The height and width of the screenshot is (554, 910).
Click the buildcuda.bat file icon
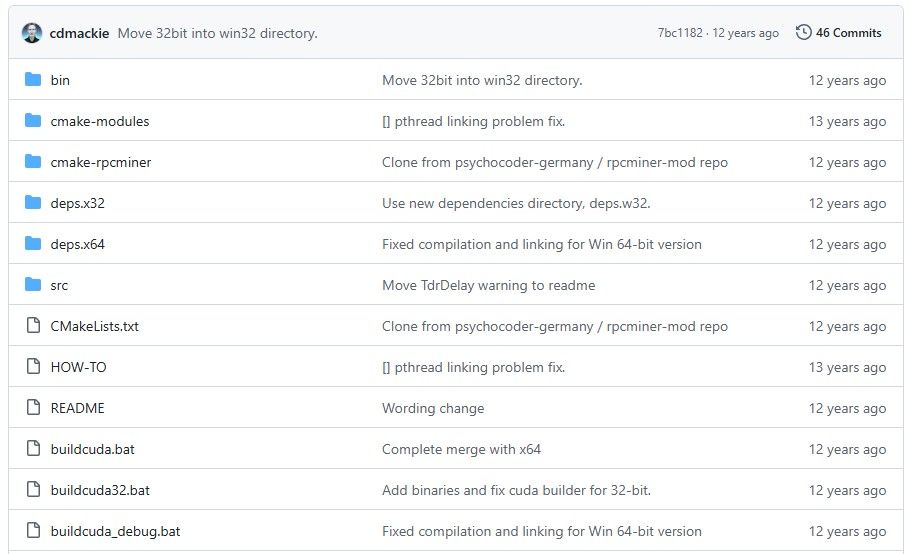click(33, 449)
